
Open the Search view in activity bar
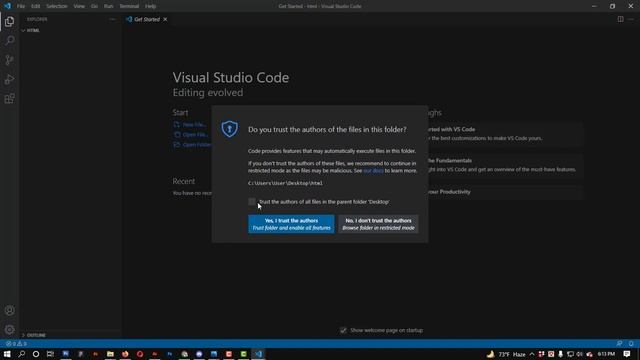(9, 40)
